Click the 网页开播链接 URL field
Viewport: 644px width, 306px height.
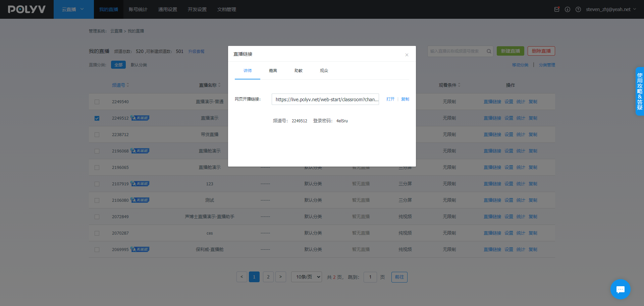325,100
